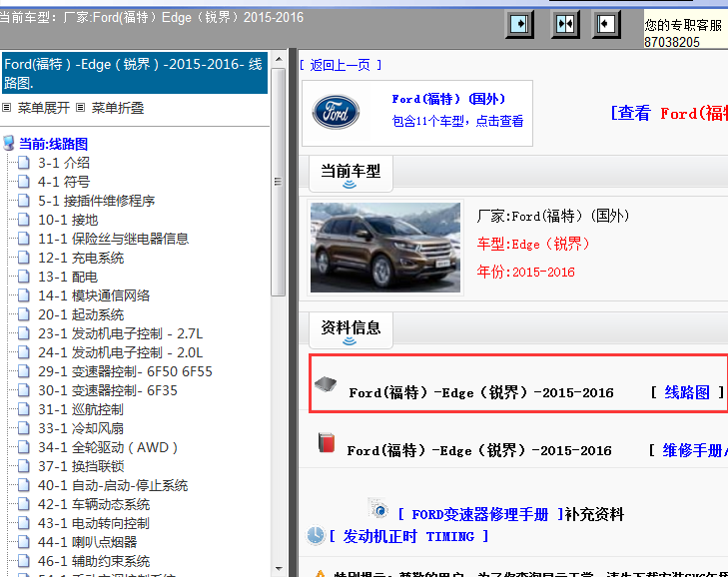Click the page icon for 3-1 介绍
728x577 pixels.
point(23,163)
